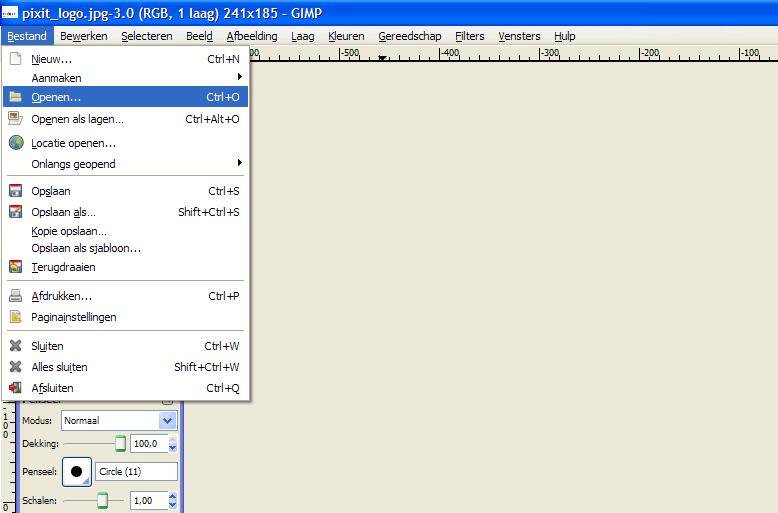
Task: Click the globe icon beside Locatie openen
Action: tap(16, 143)
